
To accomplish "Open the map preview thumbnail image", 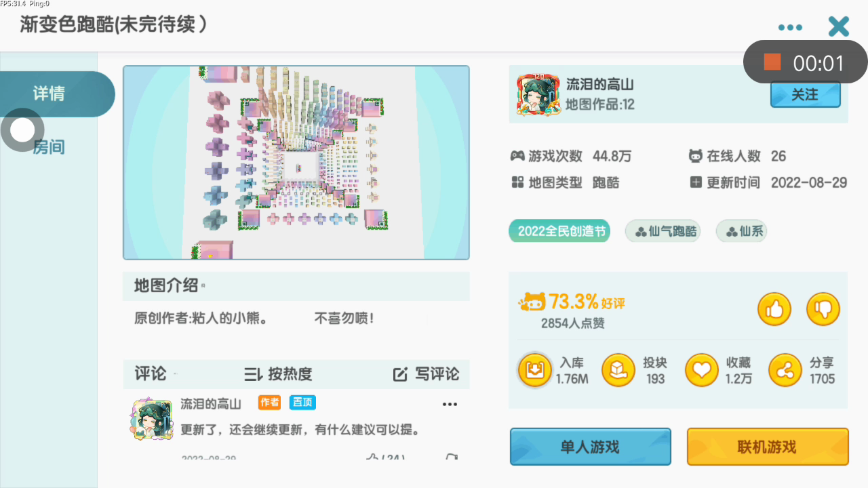I will (296, 163).
